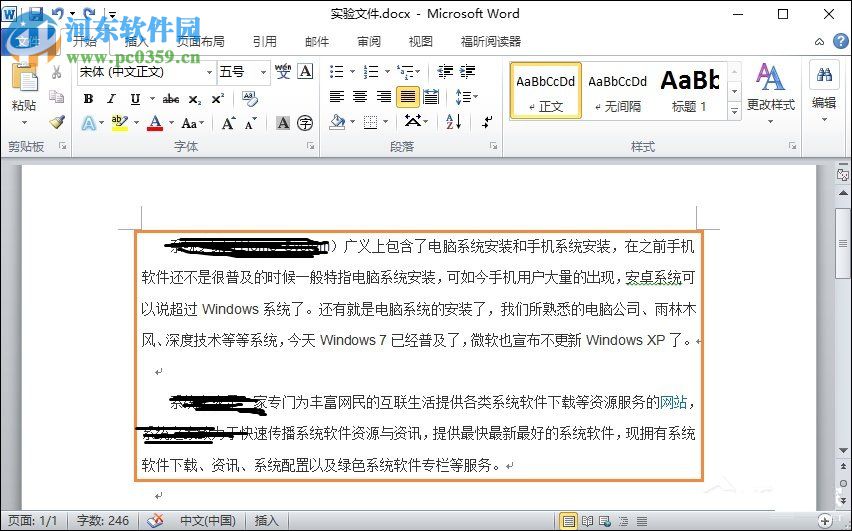Screen dimensions: 852x531
Task: Expand the multilevel list dropdown
Action: [417, 72]
